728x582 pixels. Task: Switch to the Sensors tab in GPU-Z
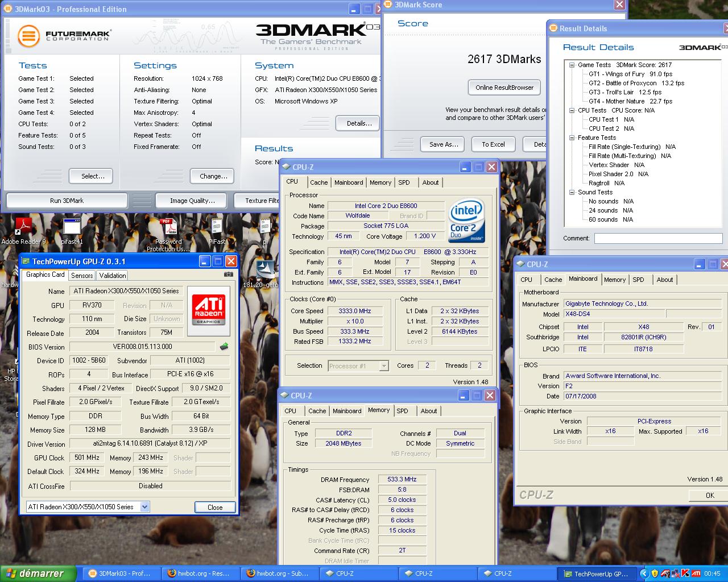(82, 275)
